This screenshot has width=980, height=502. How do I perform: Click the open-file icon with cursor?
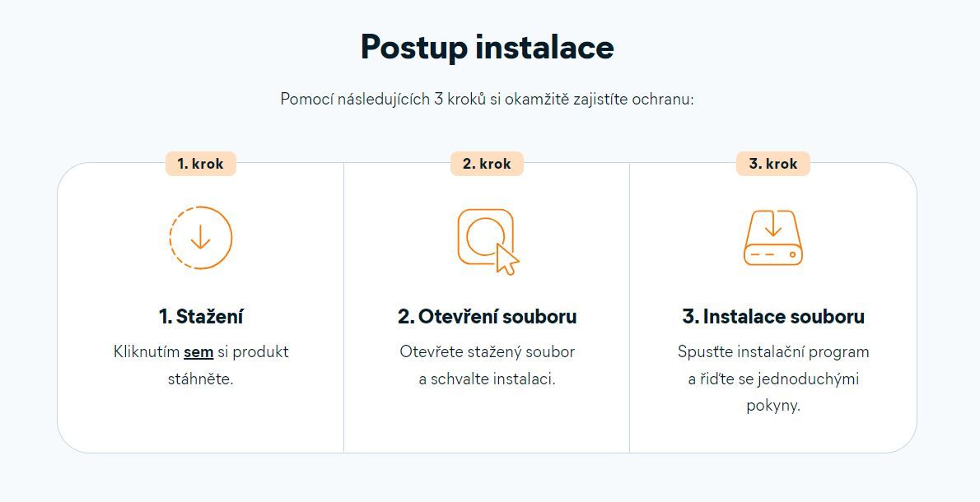click(x=488, y=242)
